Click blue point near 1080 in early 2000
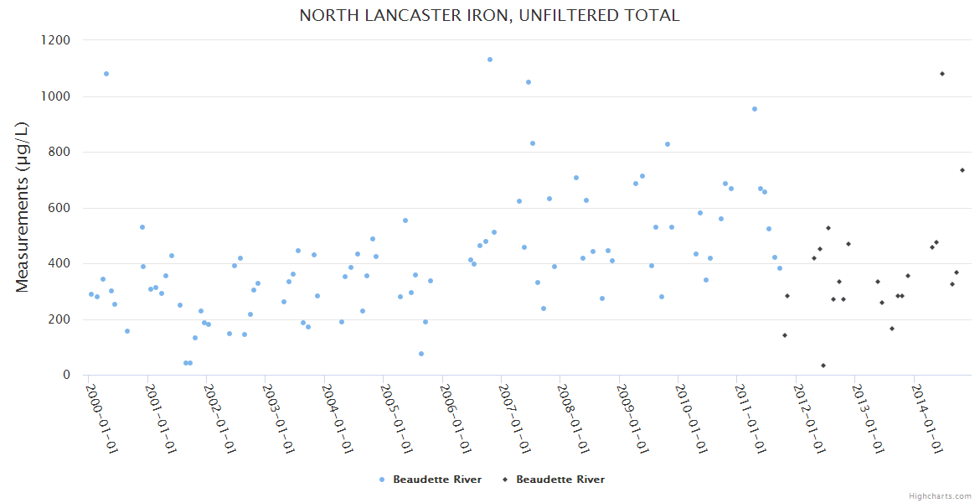The image size is (980, 503). (x=106, y=74)
